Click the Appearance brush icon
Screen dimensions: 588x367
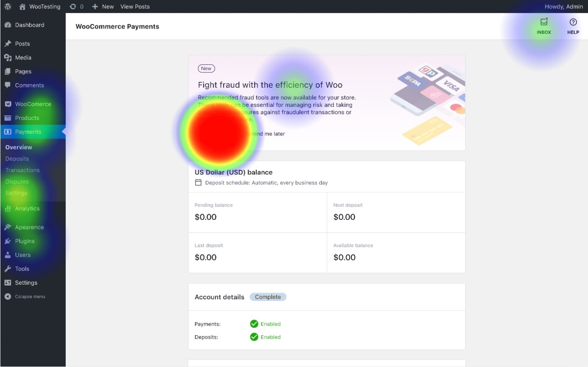tap(8, 227)
